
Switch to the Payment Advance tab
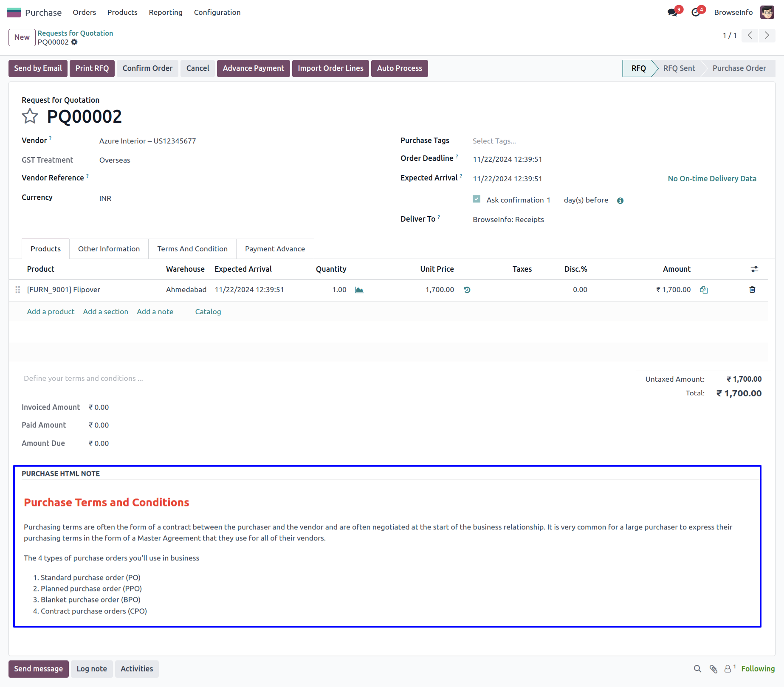275,249
